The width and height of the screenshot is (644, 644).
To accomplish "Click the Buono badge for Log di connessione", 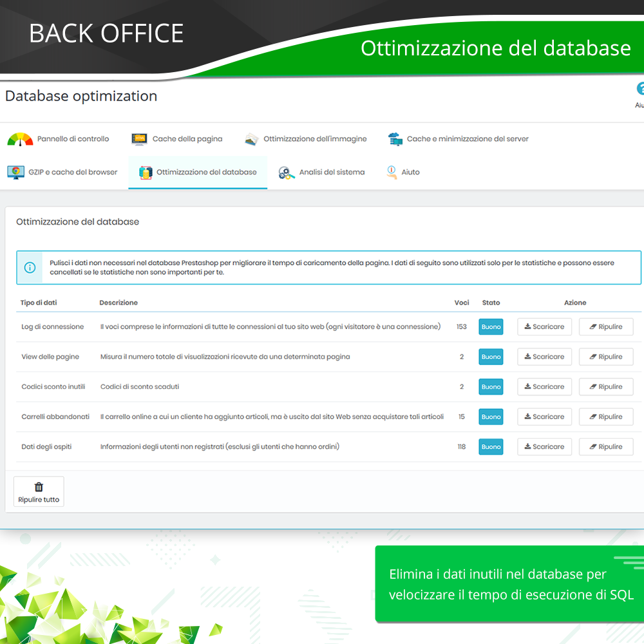I will 491,327.
